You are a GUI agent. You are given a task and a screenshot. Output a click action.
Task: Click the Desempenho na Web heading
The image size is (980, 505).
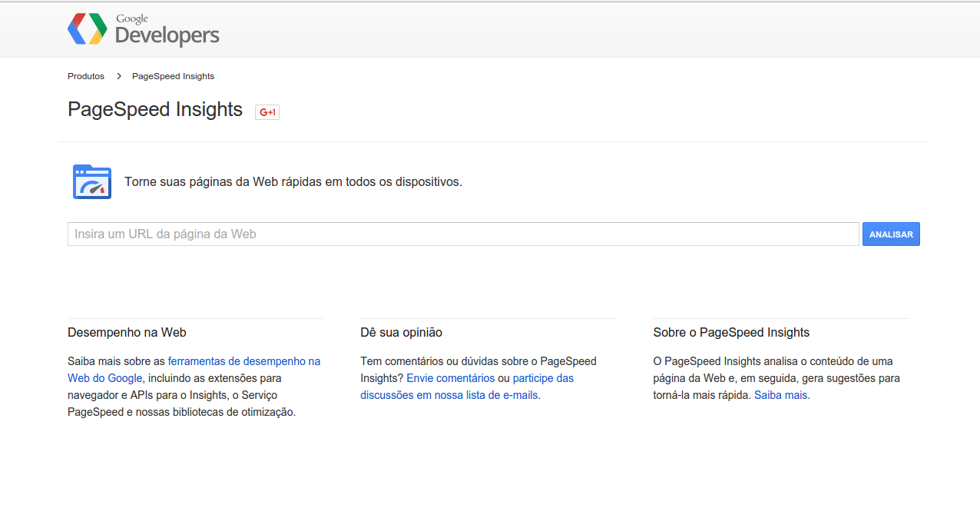coord(127,333)
